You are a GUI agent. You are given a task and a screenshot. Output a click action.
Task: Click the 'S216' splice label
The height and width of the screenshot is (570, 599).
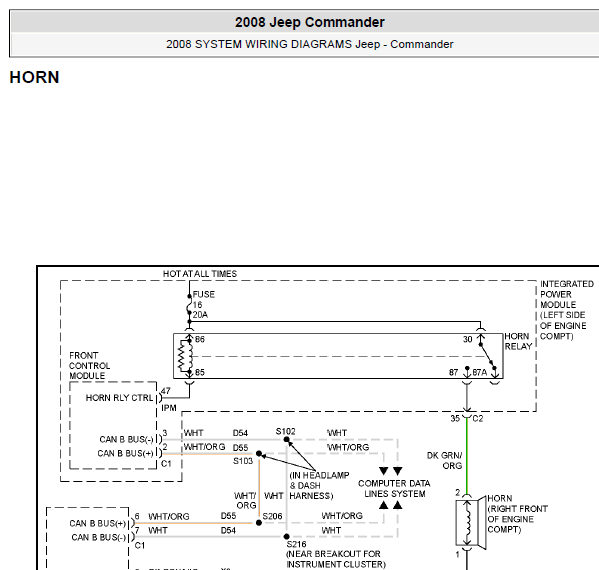coord(296,544)
